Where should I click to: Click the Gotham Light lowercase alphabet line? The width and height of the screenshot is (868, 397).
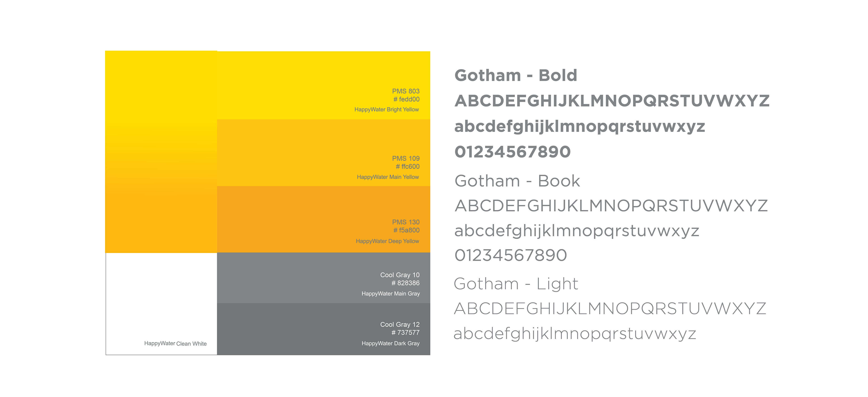575,334
